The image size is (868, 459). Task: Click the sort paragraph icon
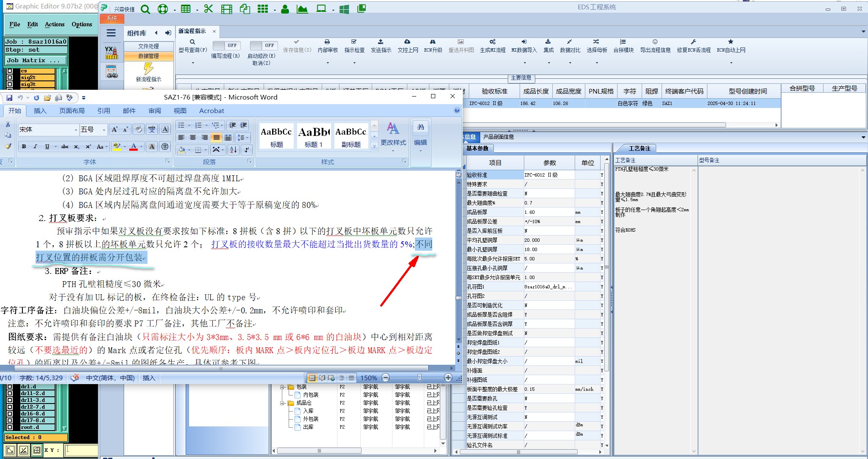233,149
